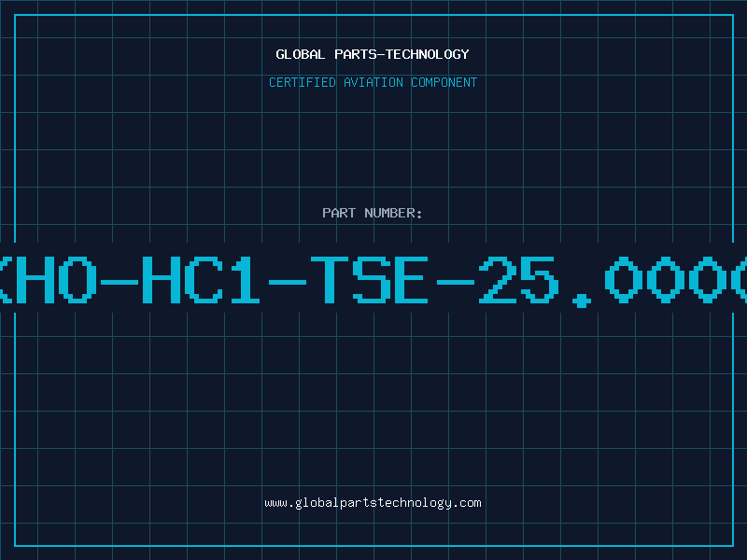Open the www.globalpartstechnology.com website link
The width and height of the screenshot is (747, 560).
click(x=373, y=503)
